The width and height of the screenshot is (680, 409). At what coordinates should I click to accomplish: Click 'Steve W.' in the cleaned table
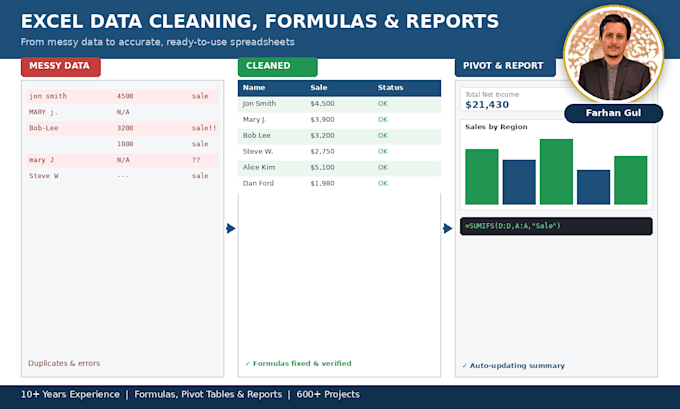coord(258,151)
